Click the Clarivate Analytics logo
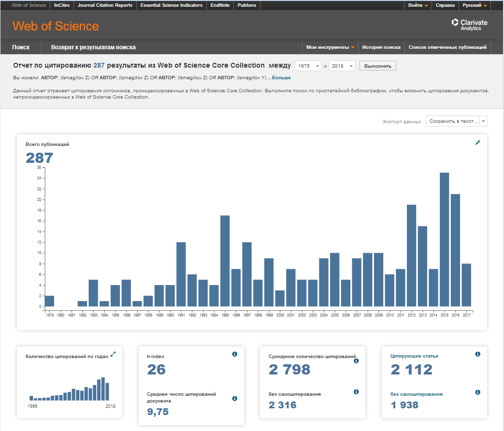 pyautogui.click(x=469, y=25)
